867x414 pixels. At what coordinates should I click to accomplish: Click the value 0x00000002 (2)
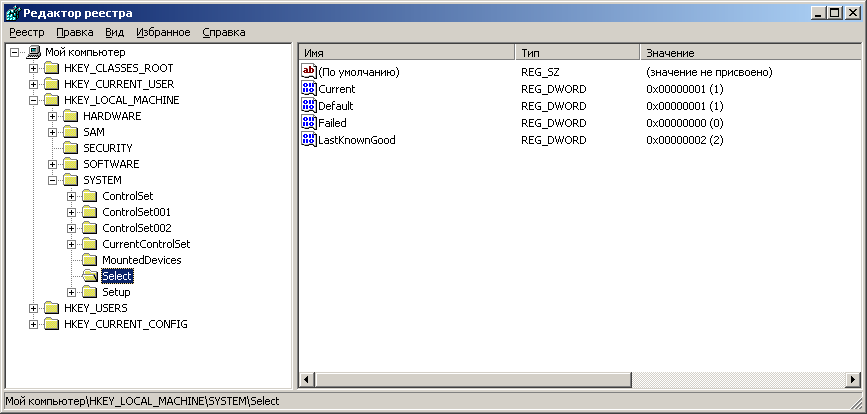[x=685, y=140]
